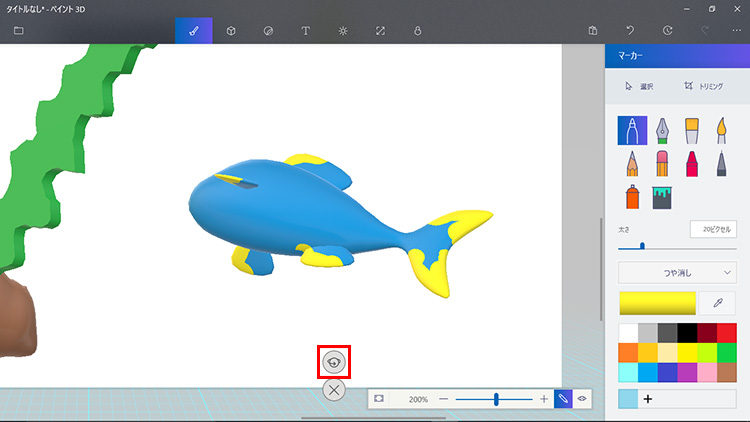Toggle the eye view button on canvas
Viewport: 750px width, 422px height.
click(334, 361)
